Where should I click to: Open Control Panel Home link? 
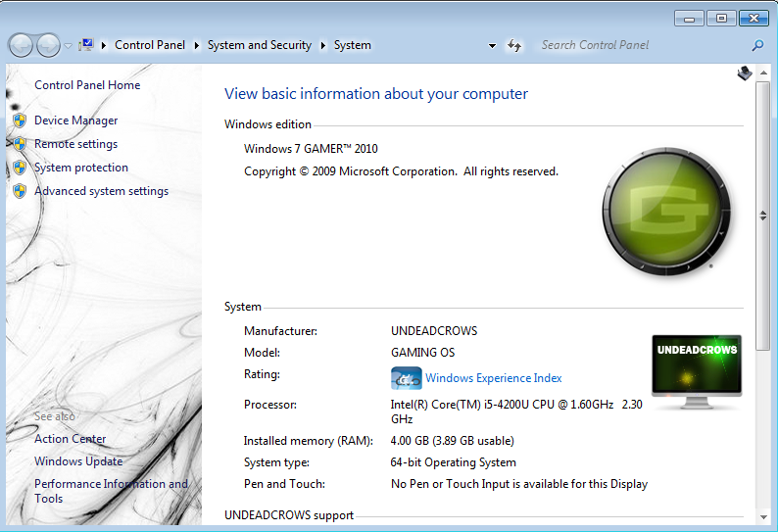(x=87, y=85)
